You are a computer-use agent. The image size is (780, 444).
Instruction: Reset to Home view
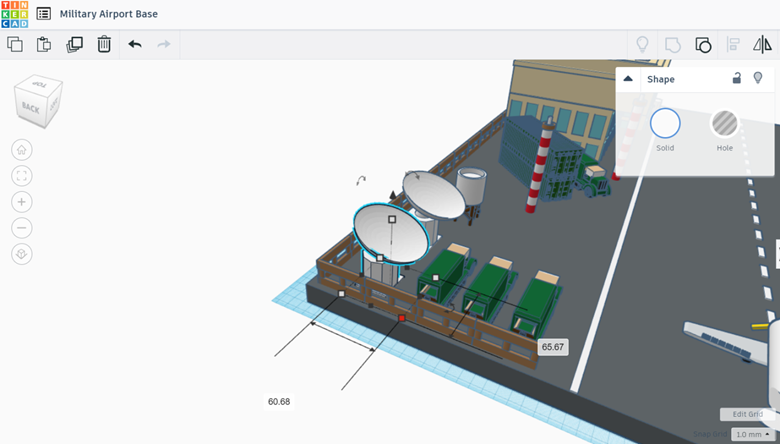[x=21, y=150]
